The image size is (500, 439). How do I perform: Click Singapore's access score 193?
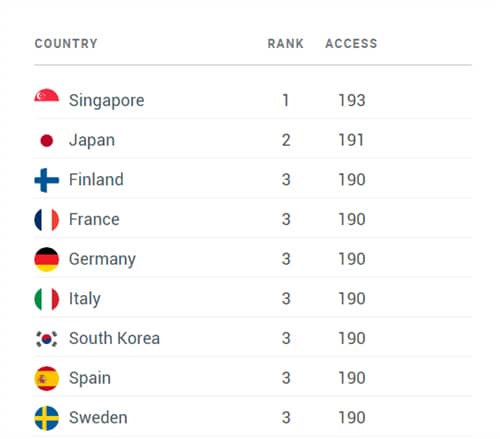coord(352,100)
